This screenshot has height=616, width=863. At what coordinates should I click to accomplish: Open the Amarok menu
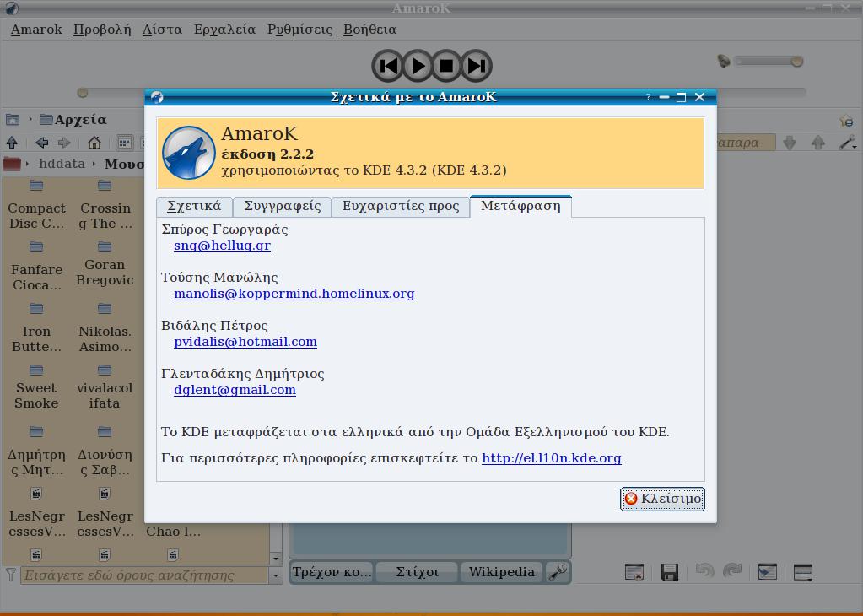point(36,30)
